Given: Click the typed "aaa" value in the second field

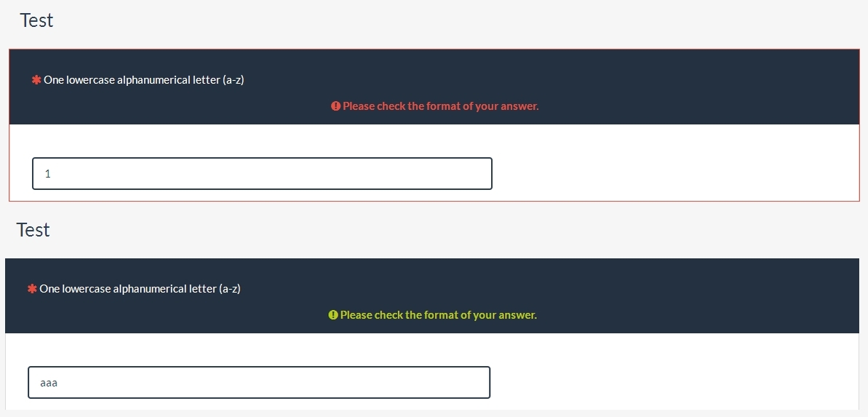Looking at the screenshot, I should point(49,382).
